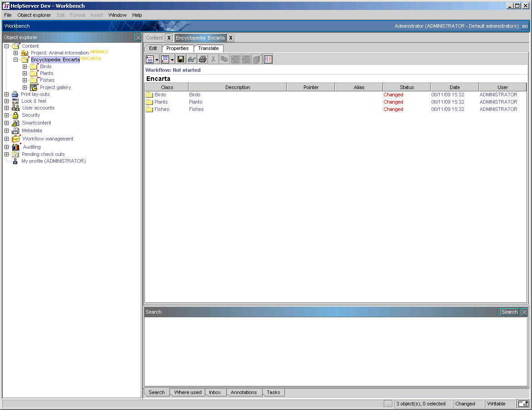
Task: Expand the Birds tree folder
Action: [x=25, y=66]
